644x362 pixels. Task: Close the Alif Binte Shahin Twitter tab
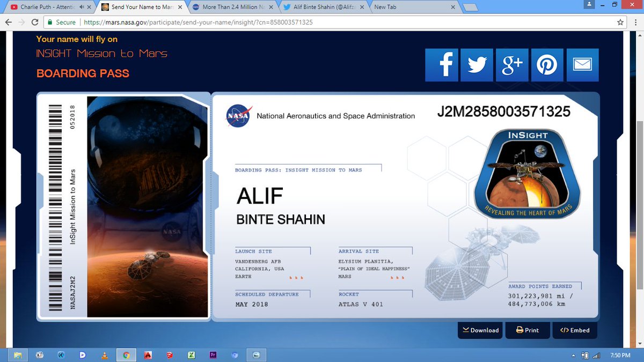(x=362, y=8)
